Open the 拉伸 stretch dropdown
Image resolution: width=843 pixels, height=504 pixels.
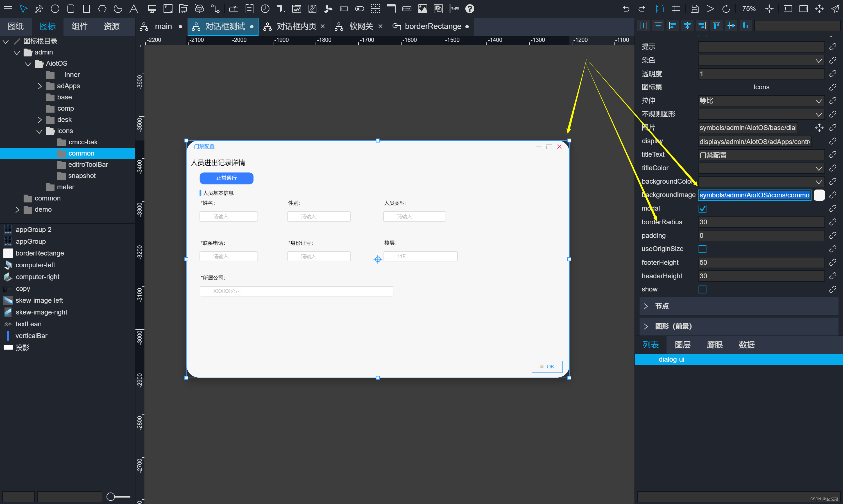point(761,101)
